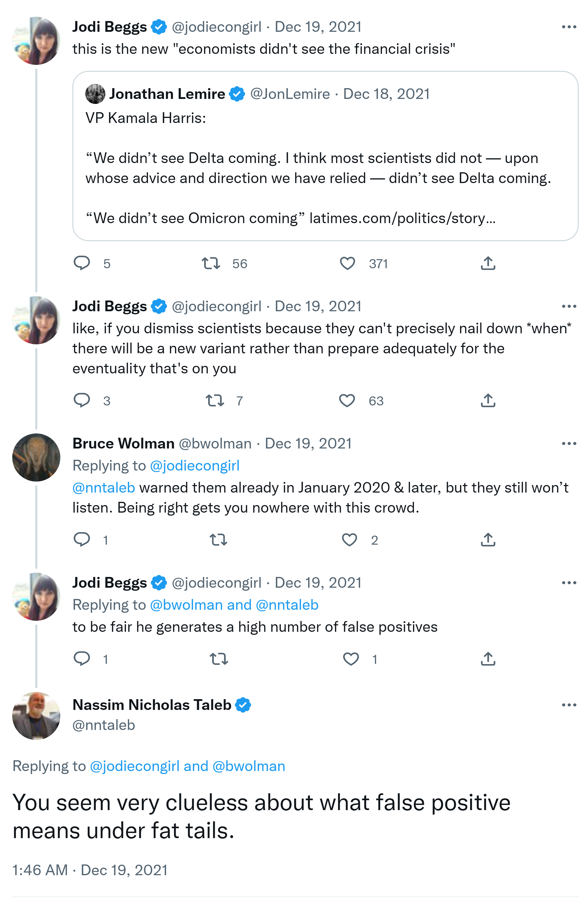Viewport: 588px width, 910px height.
Task: Click @bwolman in Taleb's "Replying to" line
Action: point(248,766)
